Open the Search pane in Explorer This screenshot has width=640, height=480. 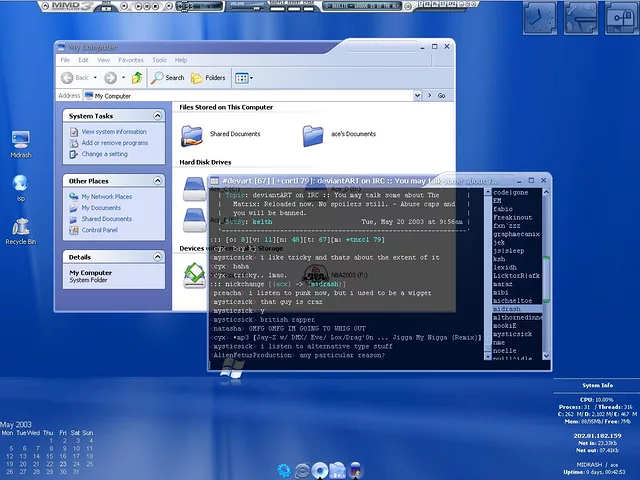[167, 78]
